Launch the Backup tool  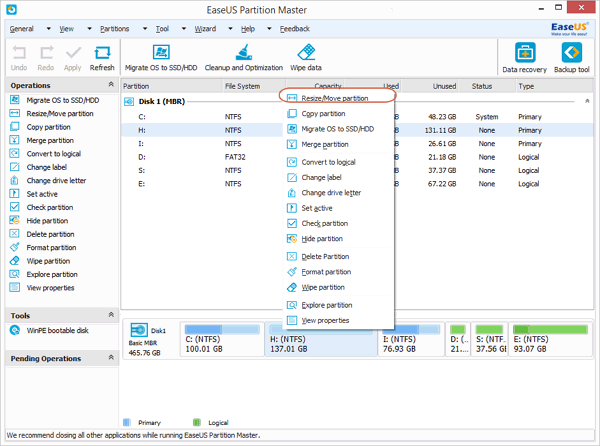coord(572,58)
